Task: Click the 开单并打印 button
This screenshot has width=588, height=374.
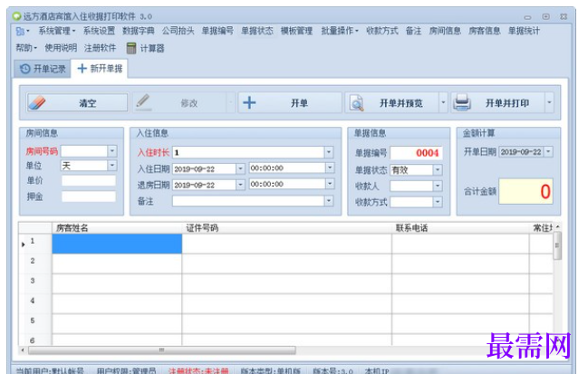Action: coord(497,102)
